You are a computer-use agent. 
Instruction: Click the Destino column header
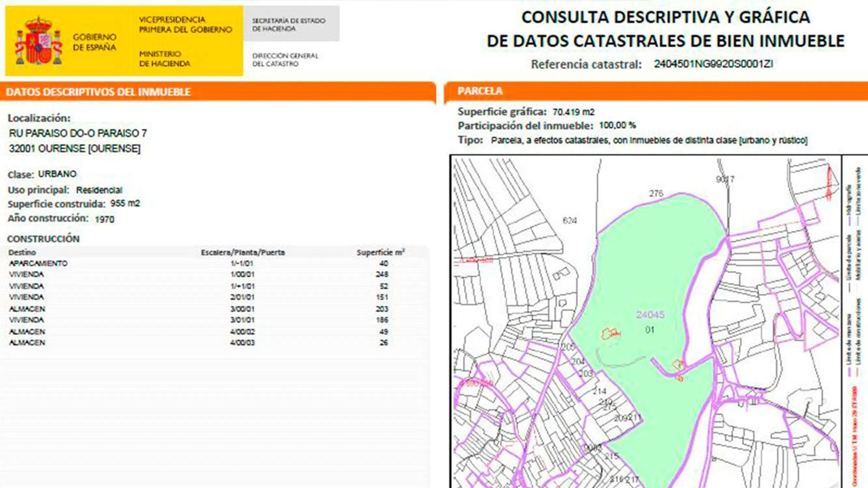22,252
